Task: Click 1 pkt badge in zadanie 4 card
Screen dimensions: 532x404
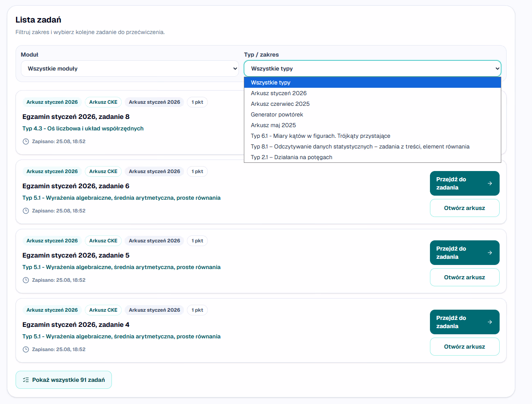Action: pos(197,310)
